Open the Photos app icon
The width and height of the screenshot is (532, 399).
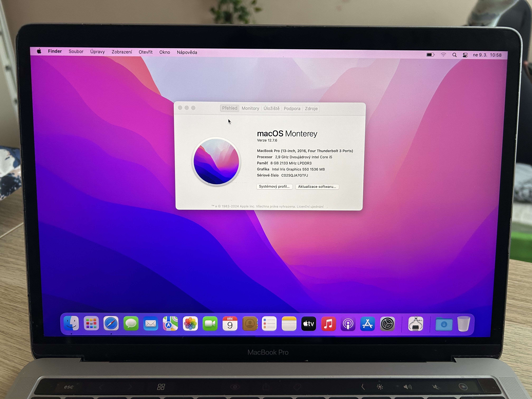[190, 324]
